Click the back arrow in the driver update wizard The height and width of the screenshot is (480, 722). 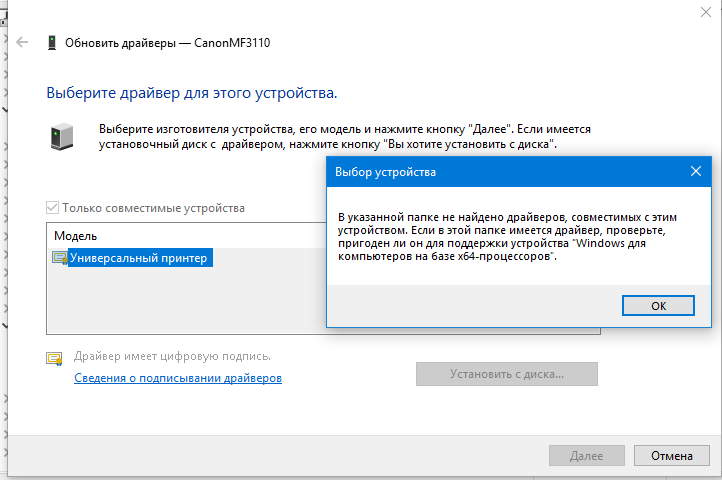click(22, 42)
